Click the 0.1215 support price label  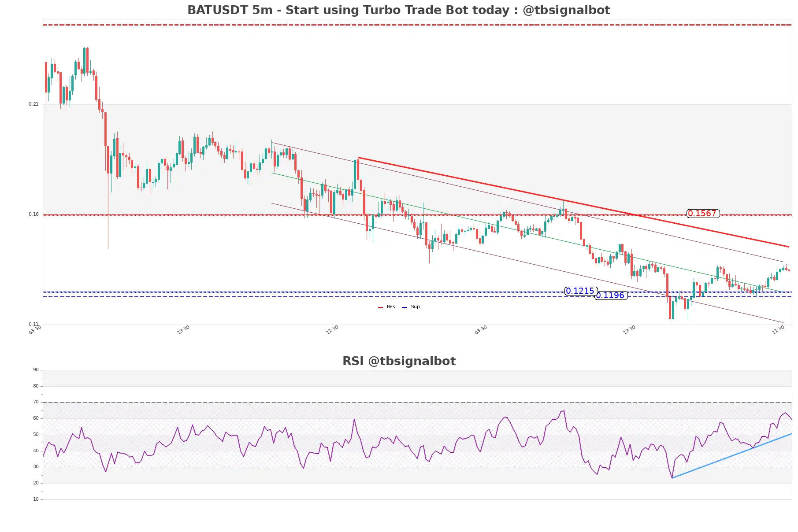point(581,291)
